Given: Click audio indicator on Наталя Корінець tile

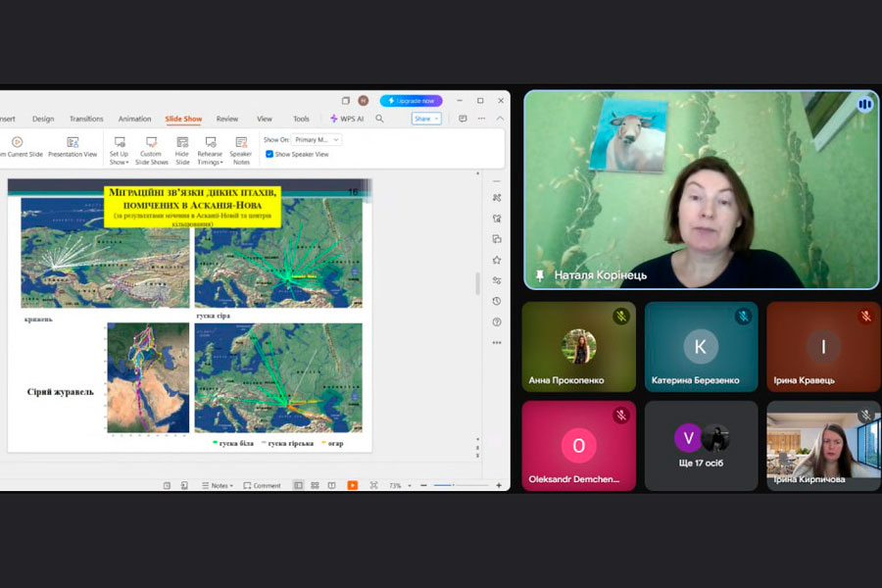Looking at the screenshot, I should pos(864,104).
